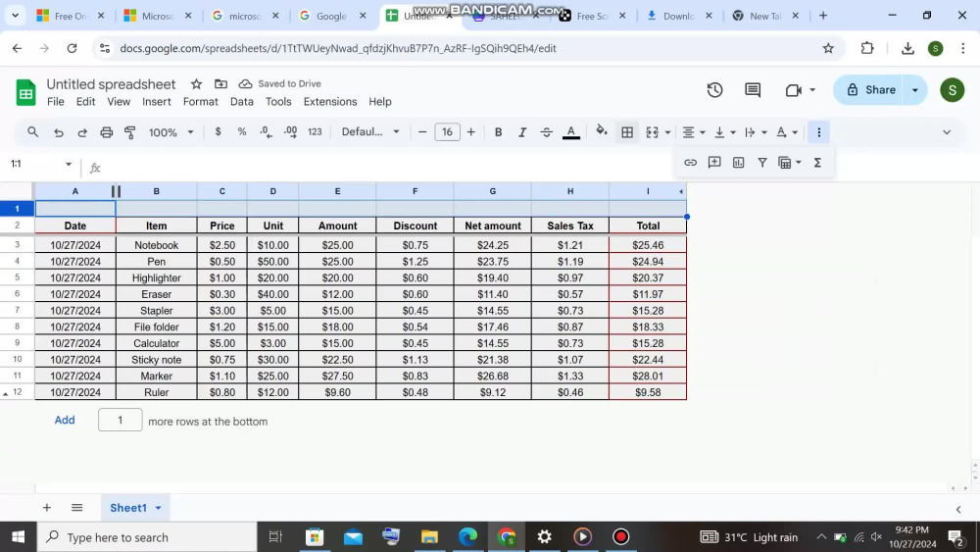Toggle italic formatting
The width and height of the screenshot is (980, 552).
(522, 132)
